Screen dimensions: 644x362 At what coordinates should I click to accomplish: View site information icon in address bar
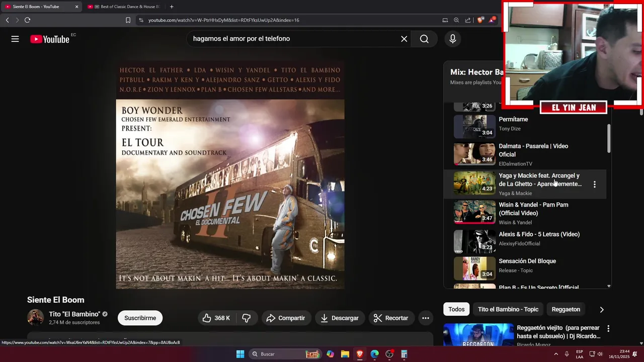coord(141,20)
